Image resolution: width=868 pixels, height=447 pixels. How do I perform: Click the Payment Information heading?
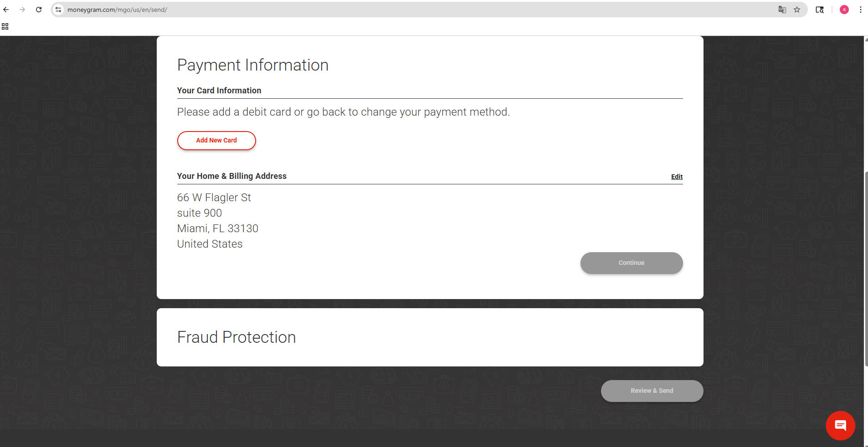[252, 65]
